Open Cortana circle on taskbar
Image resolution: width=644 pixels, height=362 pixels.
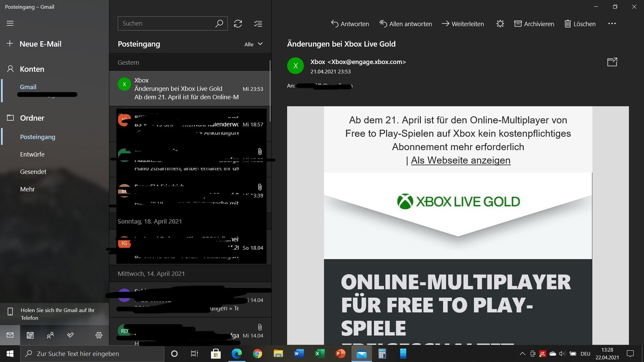174,354
